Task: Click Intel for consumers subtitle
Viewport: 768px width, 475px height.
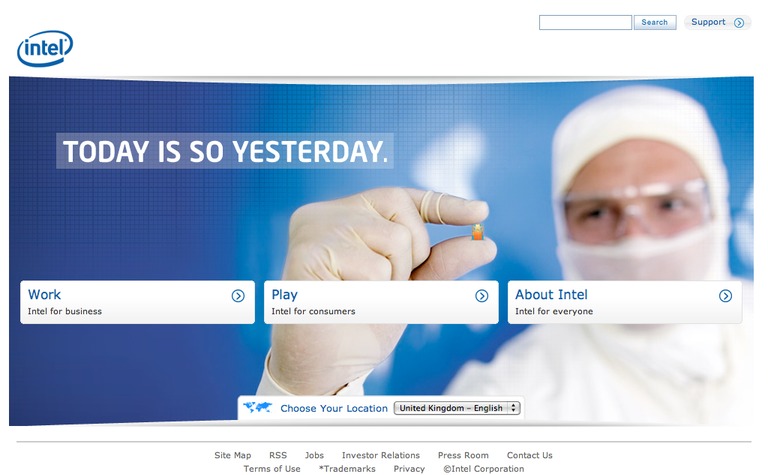Action: click(x=313, y=311)
